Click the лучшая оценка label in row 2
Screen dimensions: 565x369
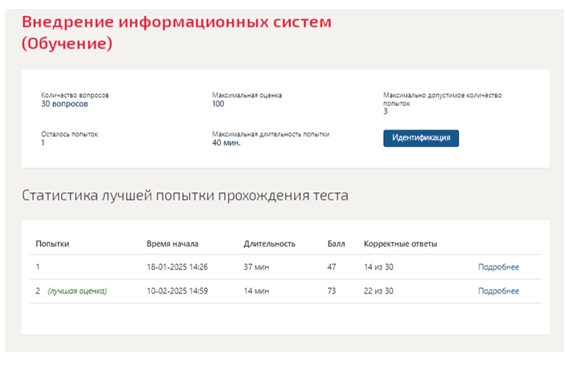pos(77,291)
